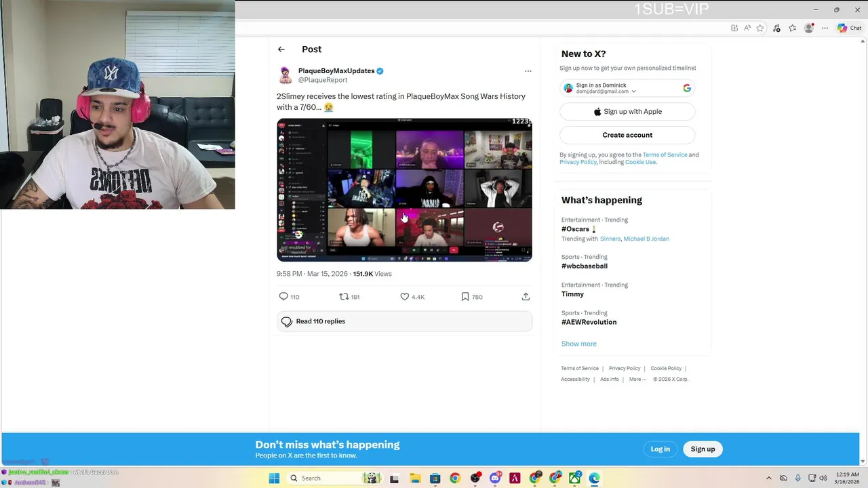Read 110 replies
868x488 pixels.
(x=404, y=321)
